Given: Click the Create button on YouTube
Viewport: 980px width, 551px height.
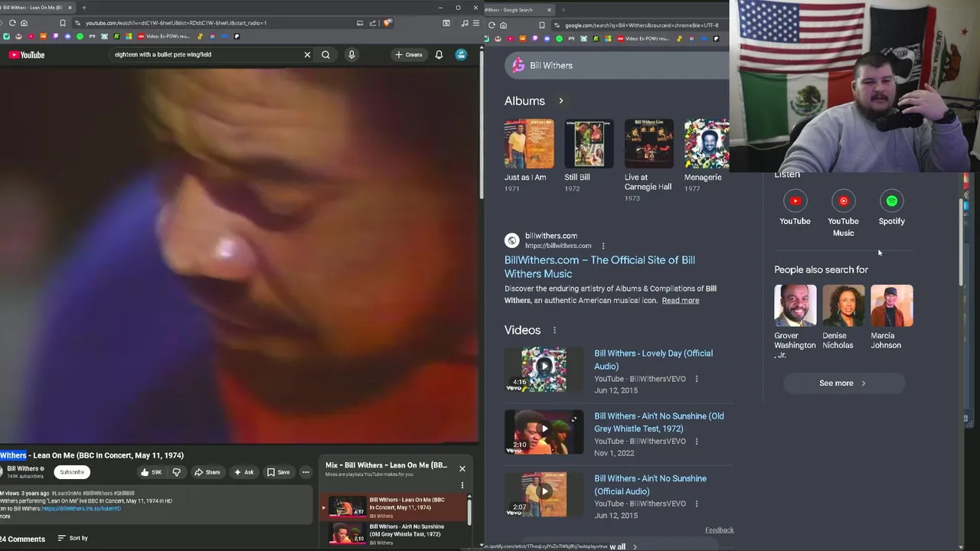Looking at the screenshot, I should tap(409, 54).
